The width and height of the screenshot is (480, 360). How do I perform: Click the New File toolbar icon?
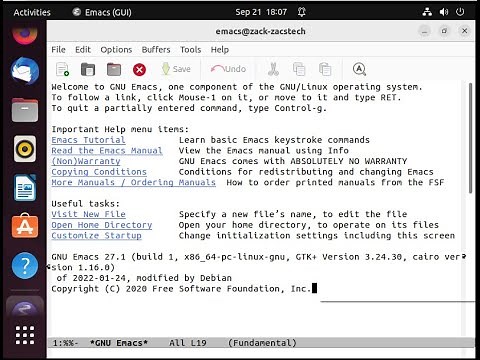[62, 69]
